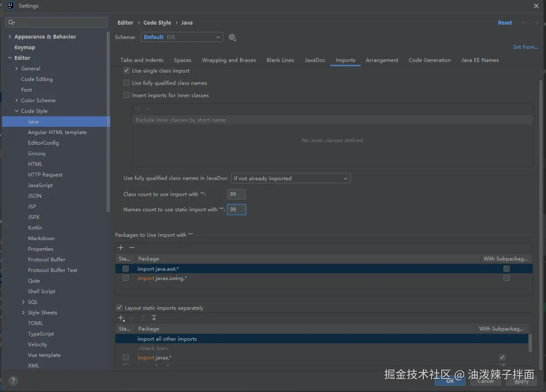Click the help question mark icon
The height and width of the screenshot is (392, 546).
pyautogui.click(x=13, y=381)
